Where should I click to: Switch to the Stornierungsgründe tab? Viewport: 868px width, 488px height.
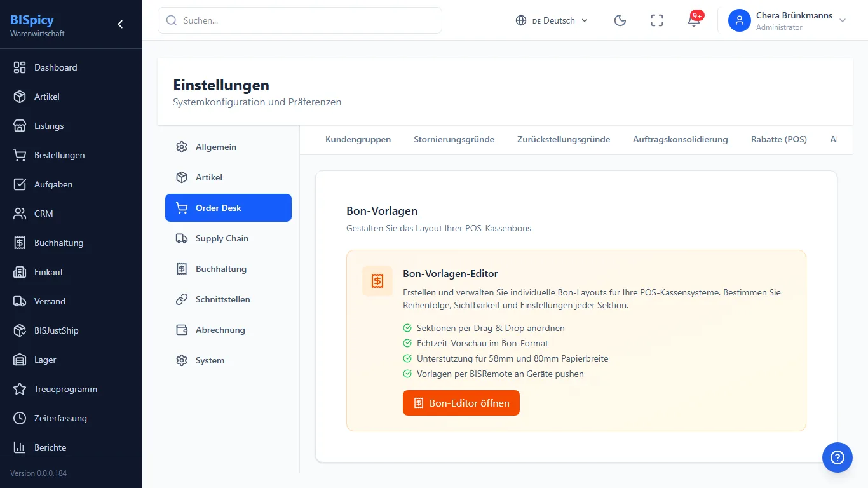click(454, 139)
